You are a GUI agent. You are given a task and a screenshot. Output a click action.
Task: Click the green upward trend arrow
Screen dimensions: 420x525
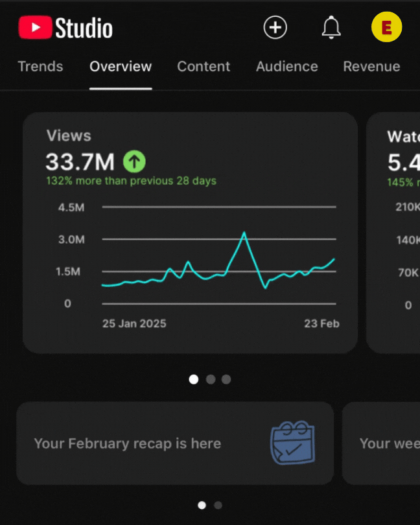click(x=134, y=161)
